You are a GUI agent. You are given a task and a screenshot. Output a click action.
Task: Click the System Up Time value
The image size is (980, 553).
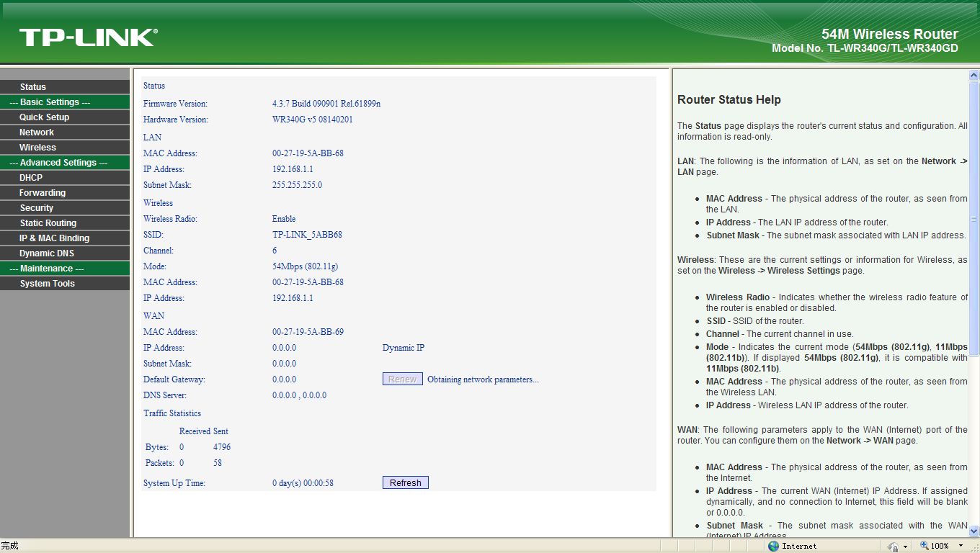tap(303, 483)
